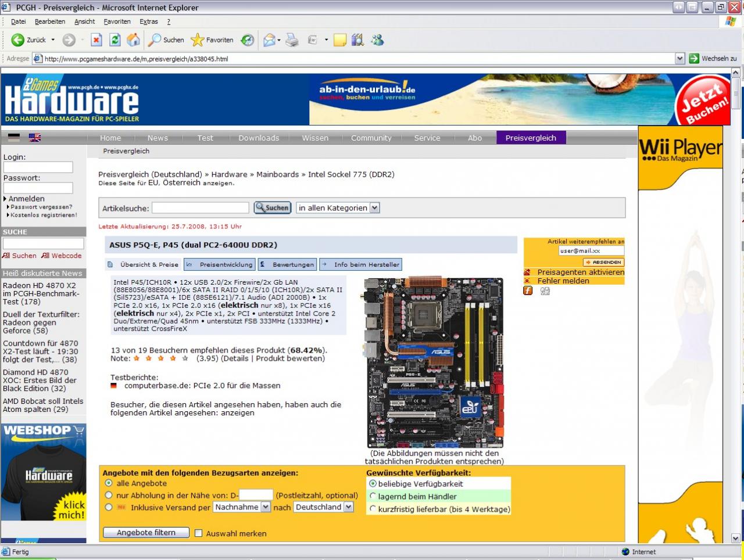The image size is (744, 560).
Task: Click the Login input field
Action: point(38,167)
